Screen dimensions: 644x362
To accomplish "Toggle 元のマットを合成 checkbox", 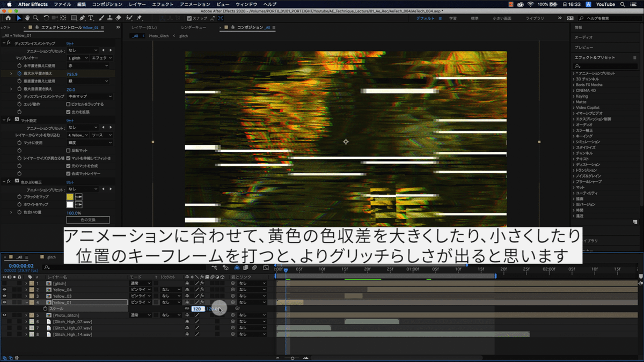I will (x=68, y=166).
